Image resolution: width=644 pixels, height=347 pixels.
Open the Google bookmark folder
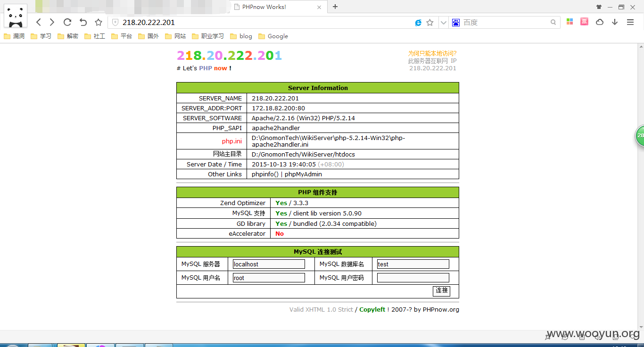coord(273,36)
